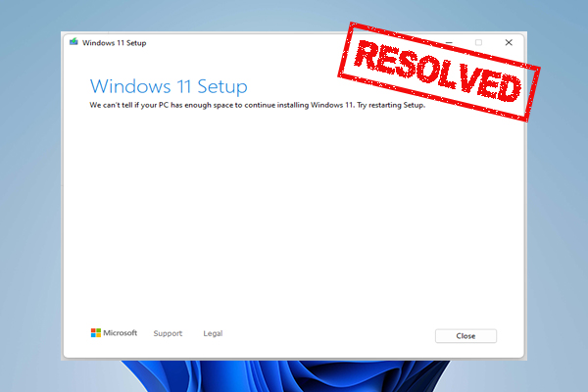Open the Support link
This screenshot has height=392, width=588.
coord(168,333)
